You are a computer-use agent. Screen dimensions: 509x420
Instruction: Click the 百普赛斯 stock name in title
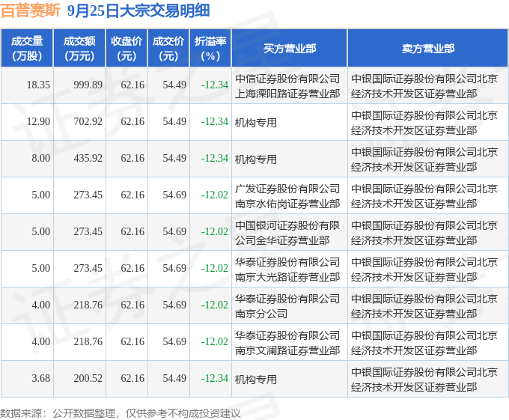click(x=31, y=10)
